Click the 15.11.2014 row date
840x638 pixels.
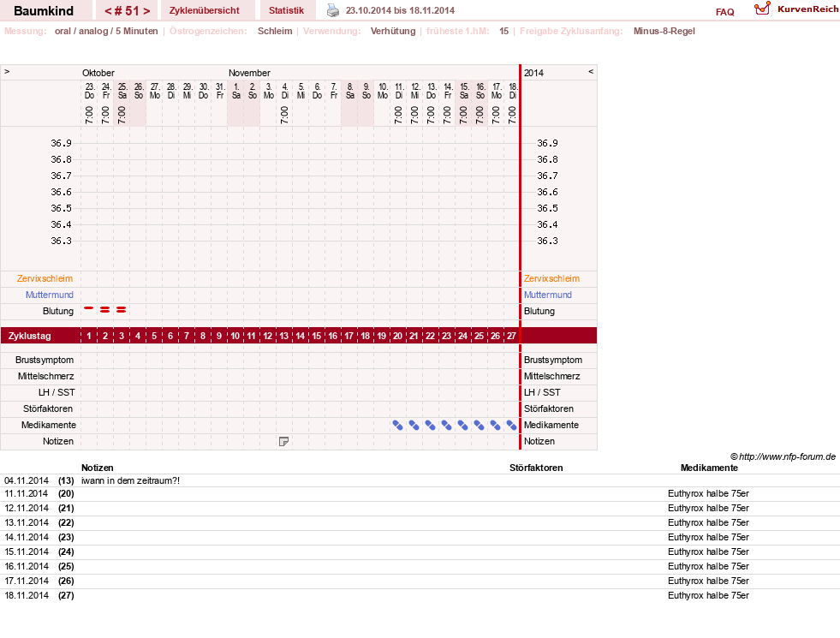coord(27,552)
